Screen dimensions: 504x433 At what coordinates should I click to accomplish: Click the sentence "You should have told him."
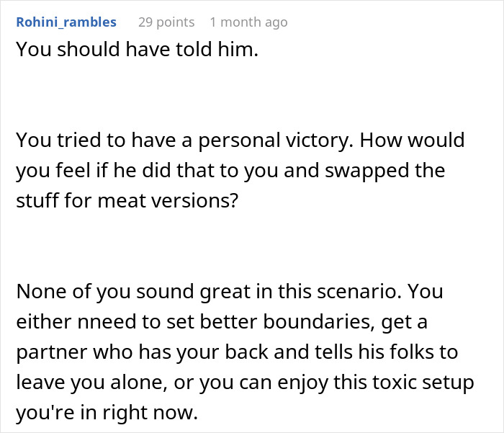coord(136,50)
